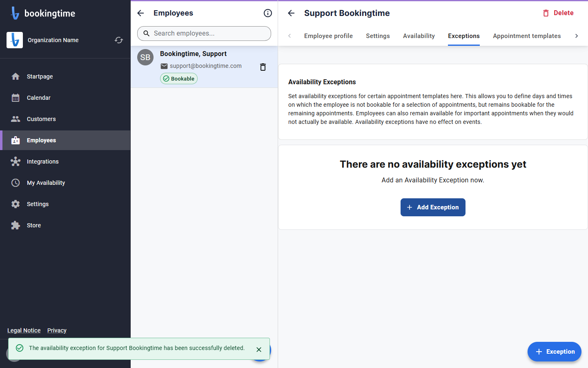588x368 pixels.
Task: Dismiss the success notification with X
Action: [x=259, y=350]
